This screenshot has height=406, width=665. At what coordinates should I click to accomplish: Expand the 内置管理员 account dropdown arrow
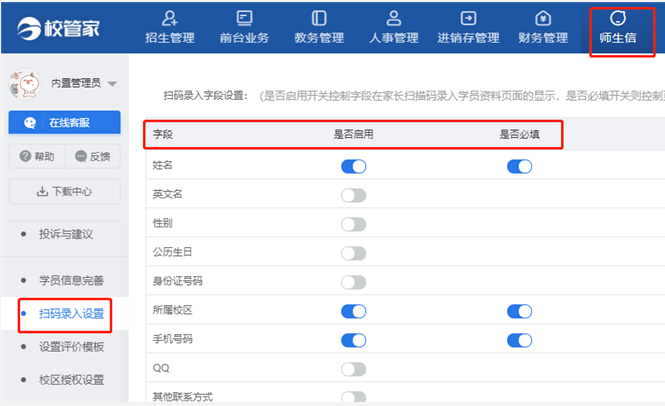(x=112, y=84)
